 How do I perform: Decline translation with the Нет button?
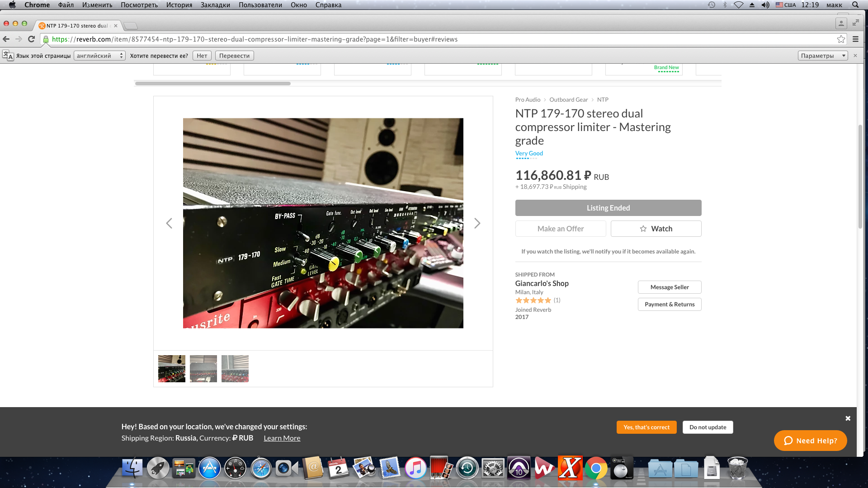point(202,56)
